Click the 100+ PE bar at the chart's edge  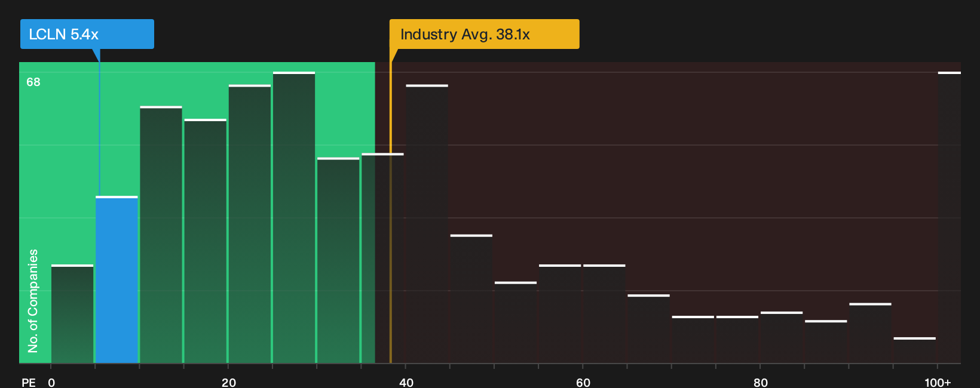949,217
